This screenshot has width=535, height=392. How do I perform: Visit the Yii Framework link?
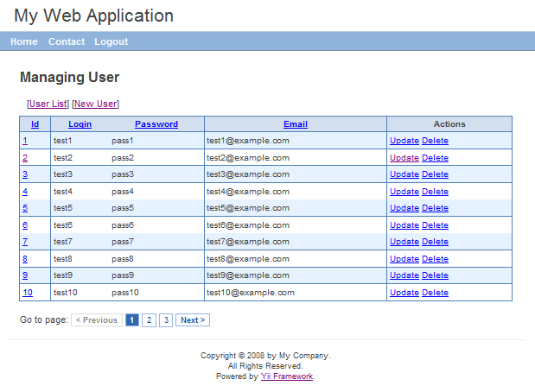click(x=287, y=376)
